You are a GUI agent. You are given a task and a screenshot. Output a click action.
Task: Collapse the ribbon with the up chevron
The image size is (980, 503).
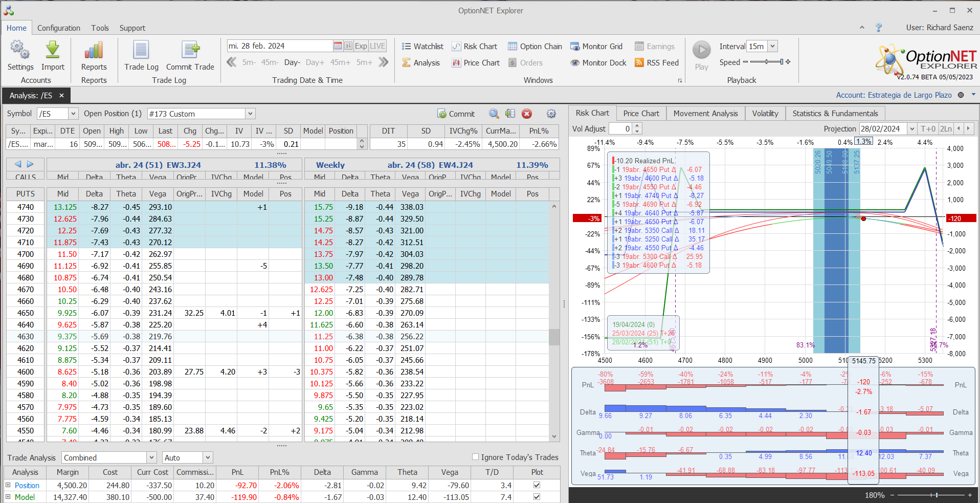pos(862,28)
